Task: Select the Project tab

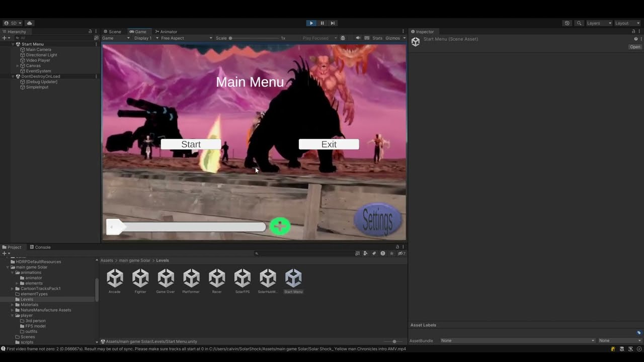Action: coord(12,247)
